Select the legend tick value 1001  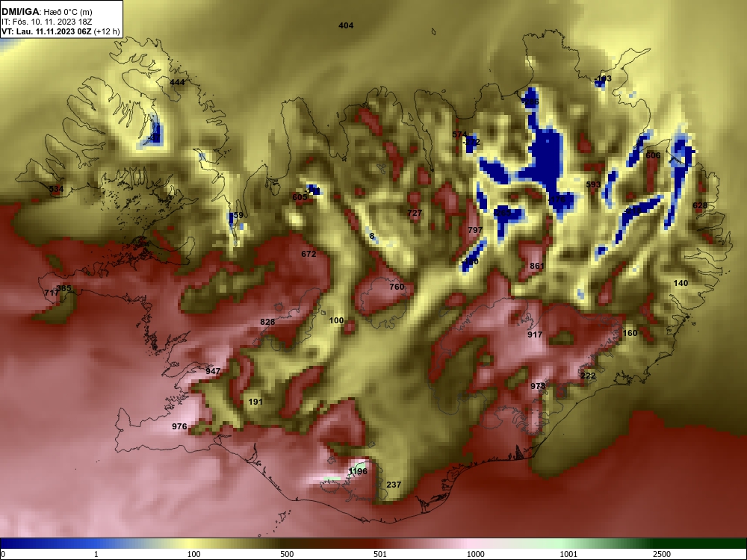click(568, 554)
